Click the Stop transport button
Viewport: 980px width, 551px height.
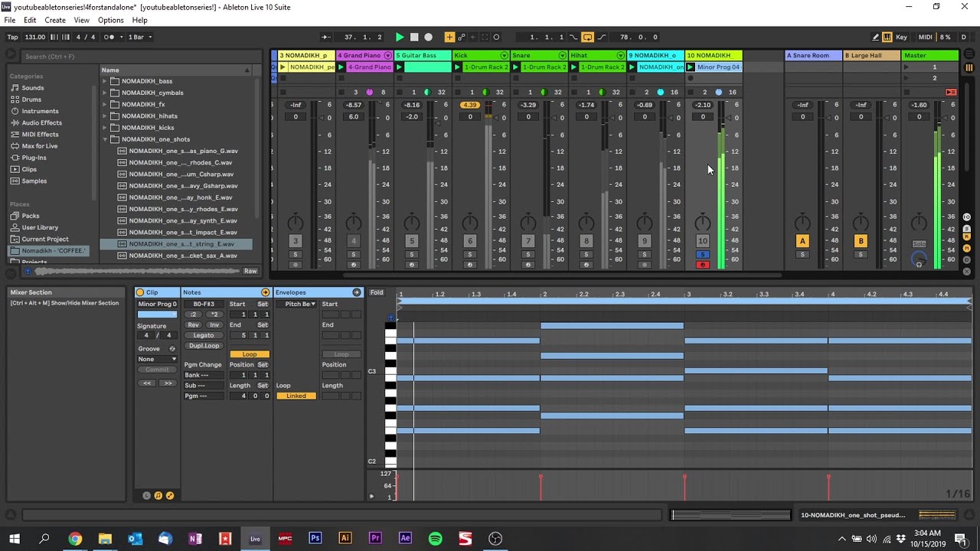coord(414,37)
